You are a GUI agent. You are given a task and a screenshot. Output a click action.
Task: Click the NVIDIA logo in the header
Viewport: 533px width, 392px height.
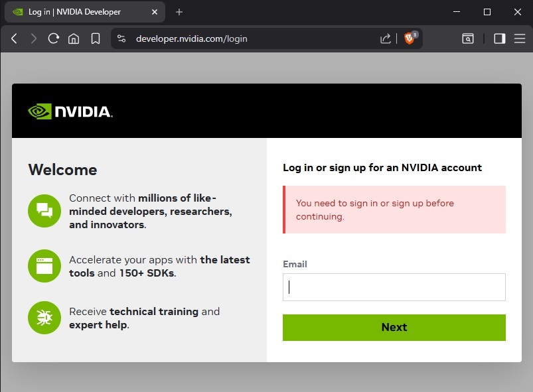tap(70, 111)
